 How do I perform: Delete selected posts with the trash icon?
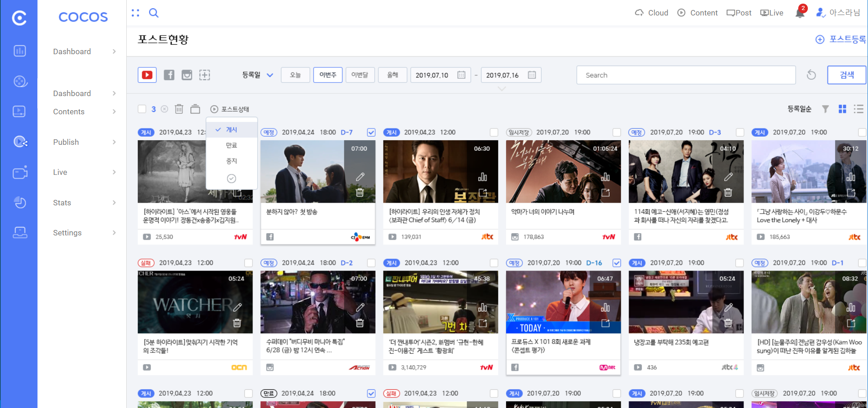(179, 109)
